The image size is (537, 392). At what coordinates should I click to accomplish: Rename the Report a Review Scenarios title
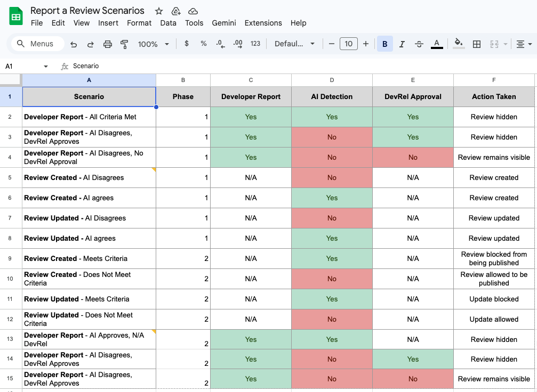[87, 11]
